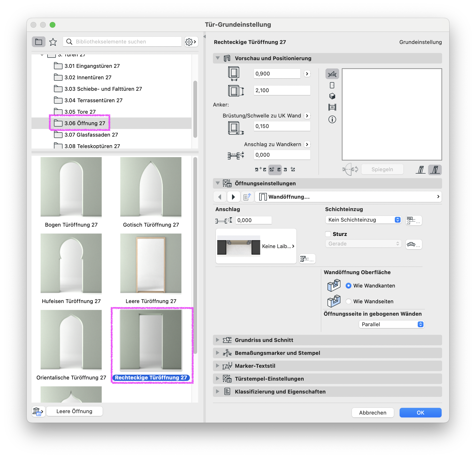Expand Türstempel-Einstellungen panel
This screenshot has height=458, width=476.
(218, 378)
